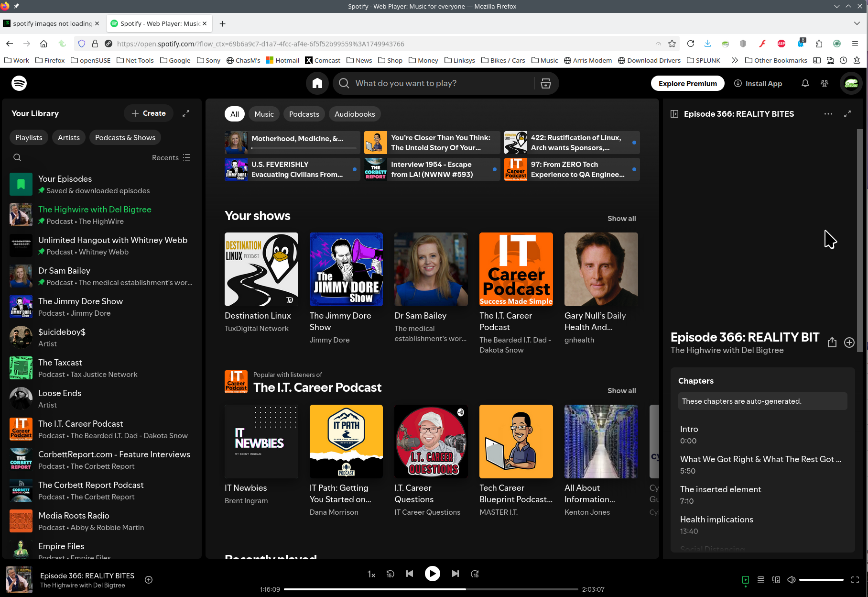Adjust the volume slider

[x=821, y=580]
